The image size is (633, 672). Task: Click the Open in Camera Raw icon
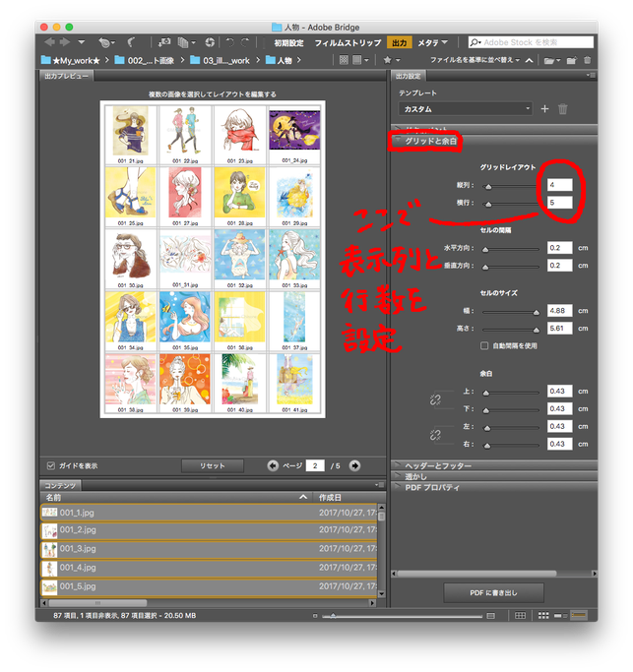tap(210, 42)
